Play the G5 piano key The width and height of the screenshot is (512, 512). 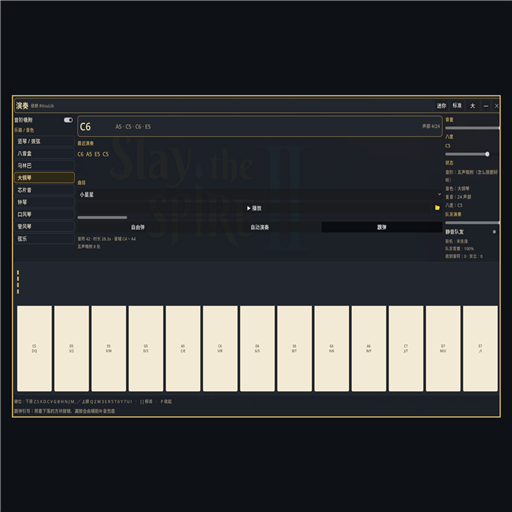[x=146, y=348]
